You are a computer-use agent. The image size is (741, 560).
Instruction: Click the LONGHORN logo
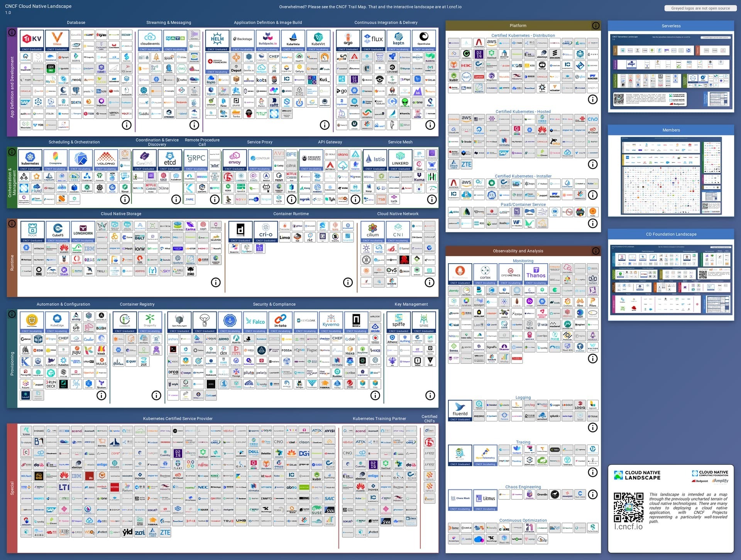(83, 232)
